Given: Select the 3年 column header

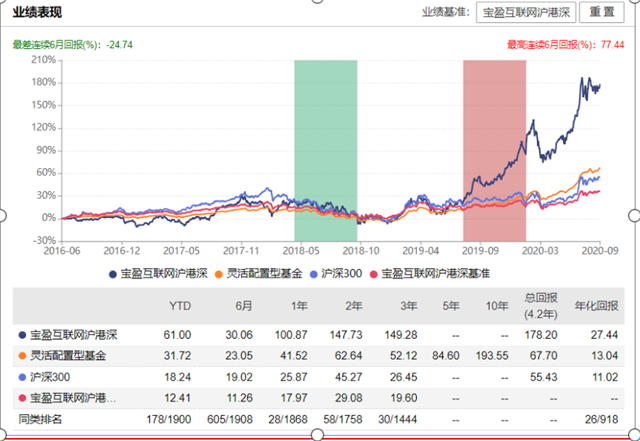Looking at the screenshot, I should pyautogui.click(x=409, y=306).
